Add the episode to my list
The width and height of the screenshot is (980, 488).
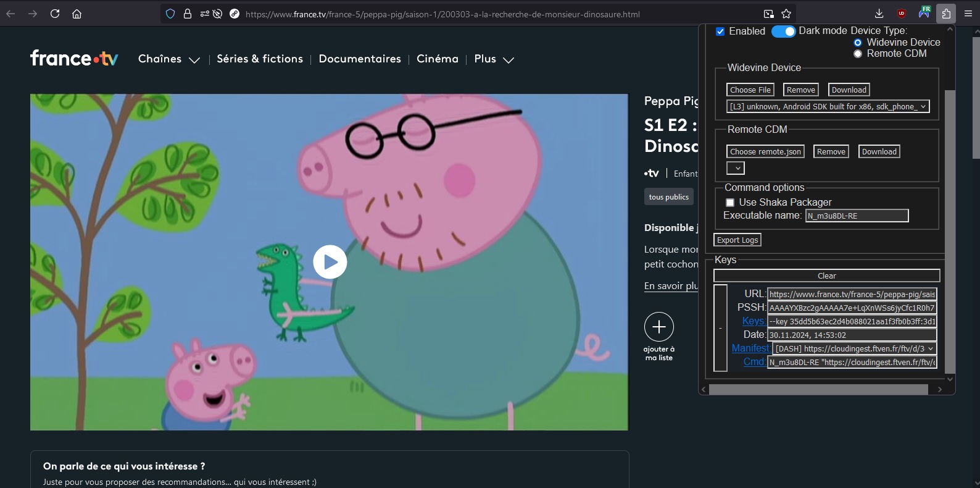tap(658, 327)
